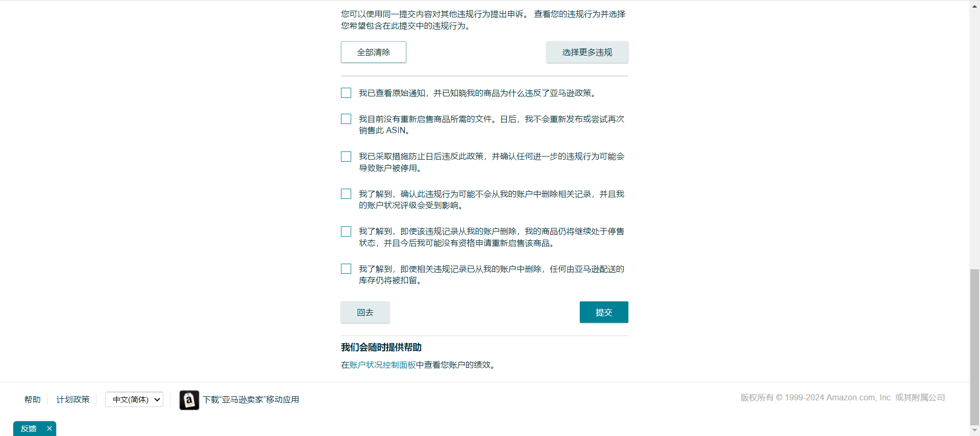Enable the 商品仍将继续处于停售状态 checkbox
This screenshot has width=980, height=436.
point(346,232)
